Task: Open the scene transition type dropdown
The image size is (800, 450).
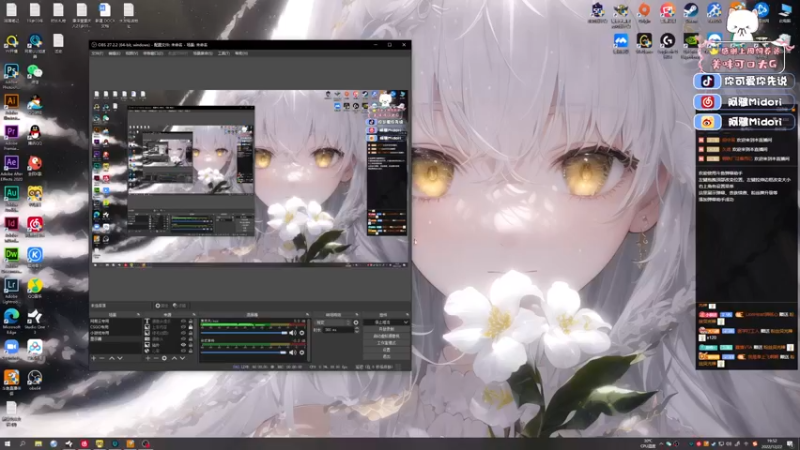Action: pos(333,322)
